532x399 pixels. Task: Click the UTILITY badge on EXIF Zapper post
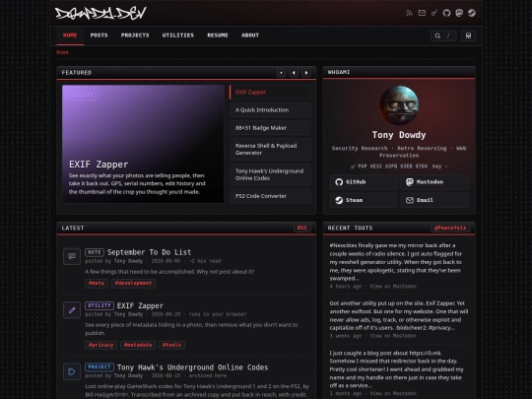[100, 306]
